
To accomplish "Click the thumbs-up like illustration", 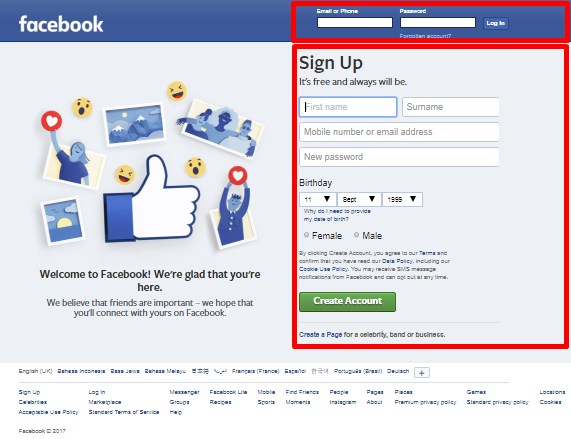I will coord(151,198).
